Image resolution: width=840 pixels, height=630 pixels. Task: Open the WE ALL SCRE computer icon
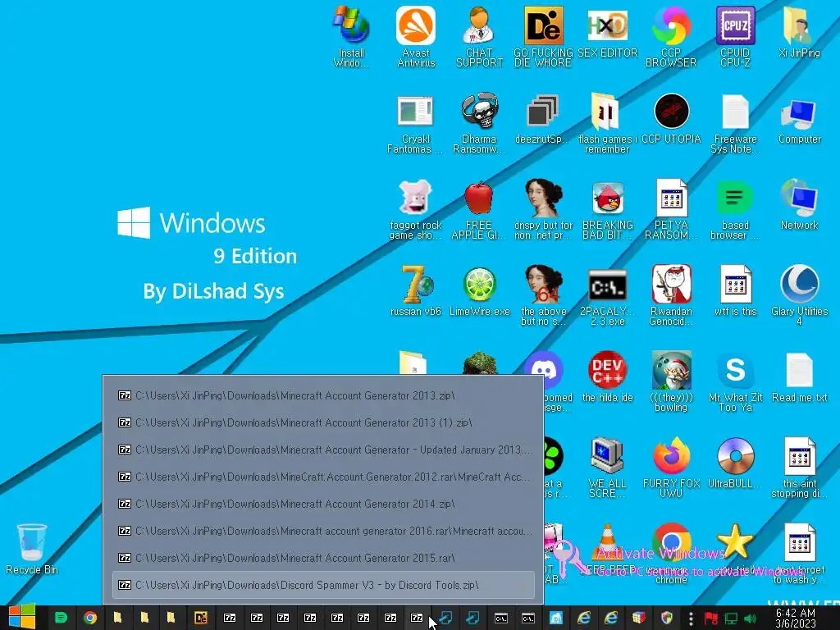click(x=607, y=468)
